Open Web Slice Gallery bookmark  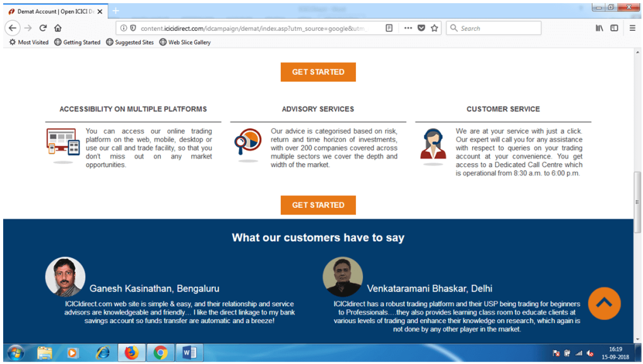(x=185, y=42)
